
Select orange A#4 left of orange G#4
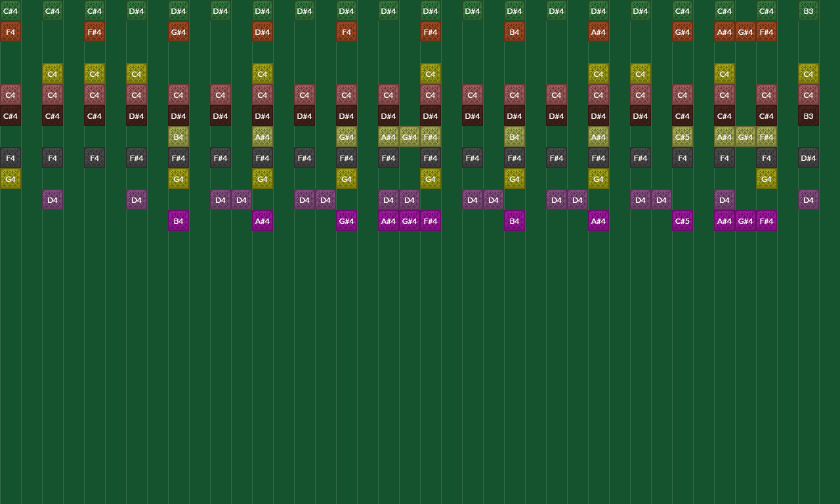click(724, 31)
